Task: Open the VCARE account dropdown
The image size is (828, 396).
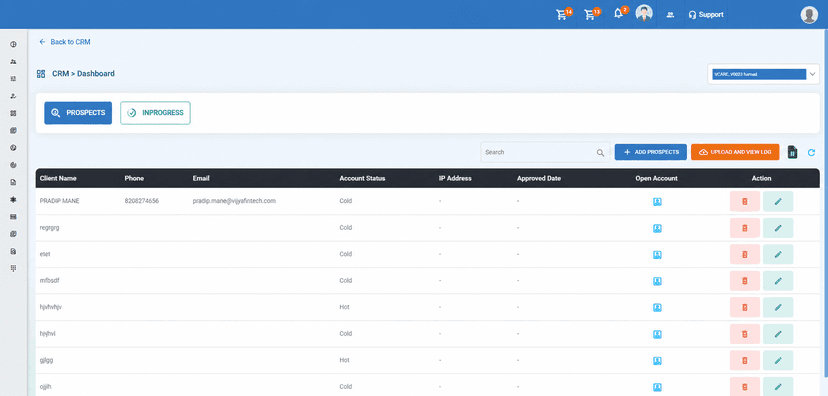Action: (x=764, y=74)
